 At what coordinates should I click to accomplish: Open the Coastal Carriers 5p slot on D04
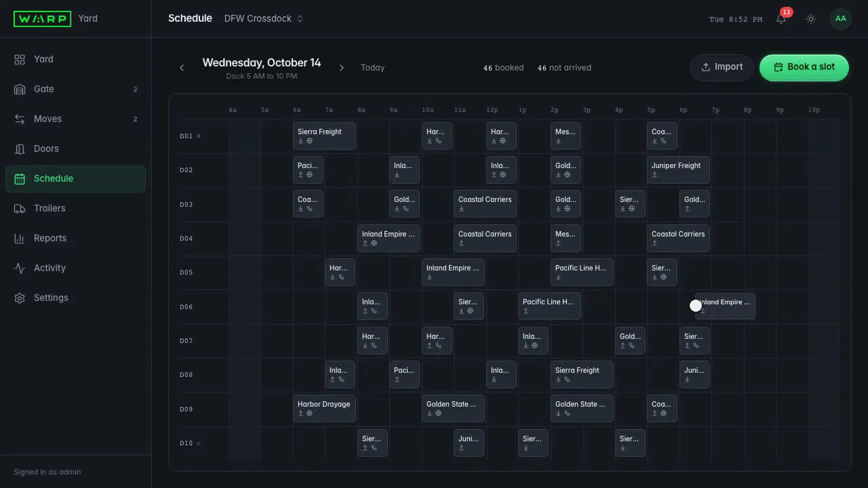click(x=678, y=239)
